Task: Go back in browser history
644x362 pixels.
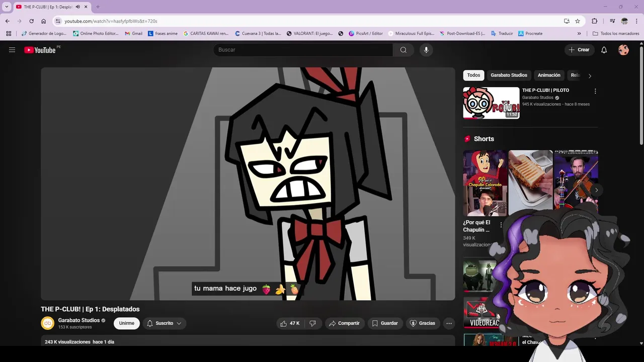Action: tap(7, 21)
